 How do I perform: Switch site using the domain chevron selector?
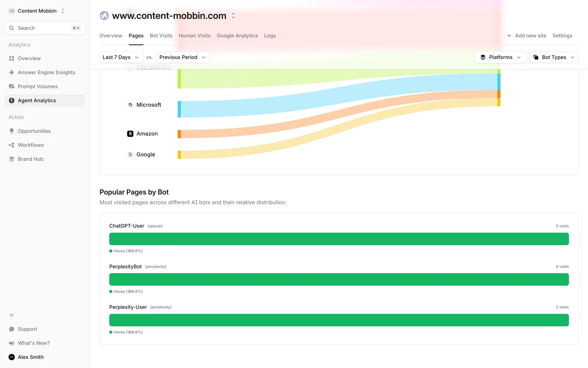(233, 16)
